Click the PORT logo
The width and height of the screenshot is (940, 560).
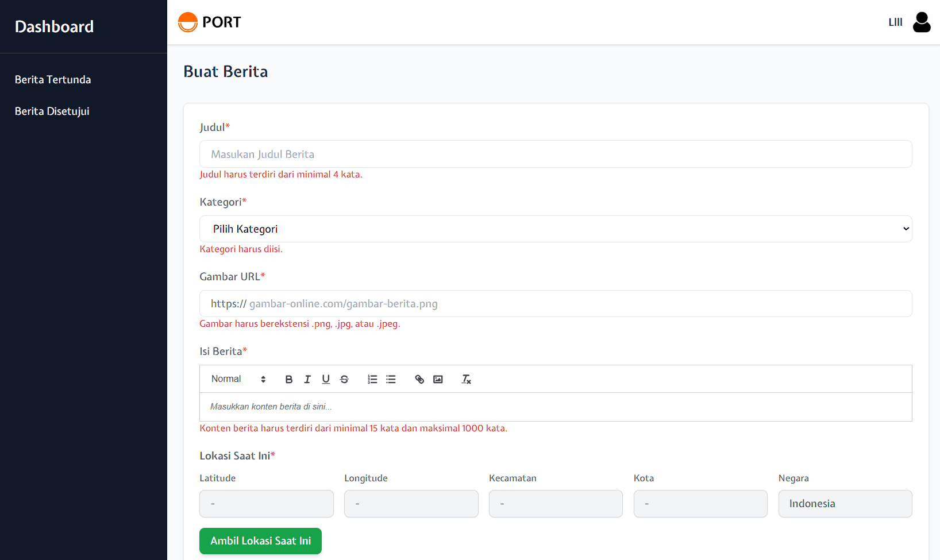click(x=210, y=22)
